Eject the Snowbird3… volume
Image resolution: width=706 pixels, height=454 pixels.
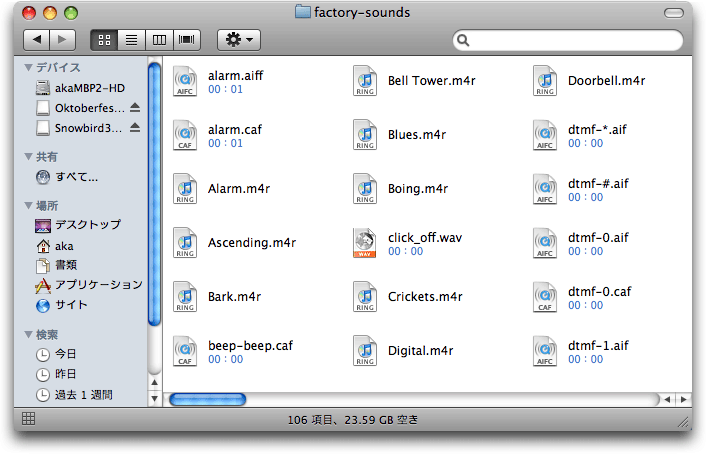[135, 128]
